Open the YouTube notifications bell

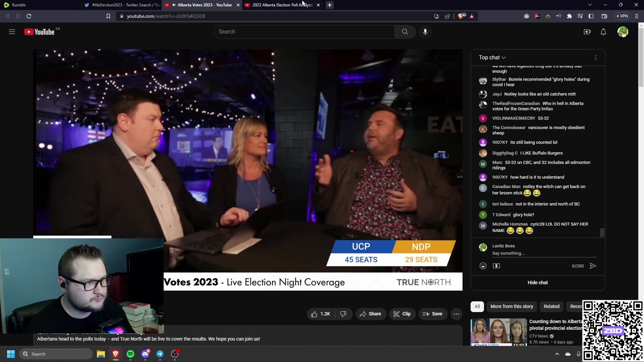coord(603,32)
